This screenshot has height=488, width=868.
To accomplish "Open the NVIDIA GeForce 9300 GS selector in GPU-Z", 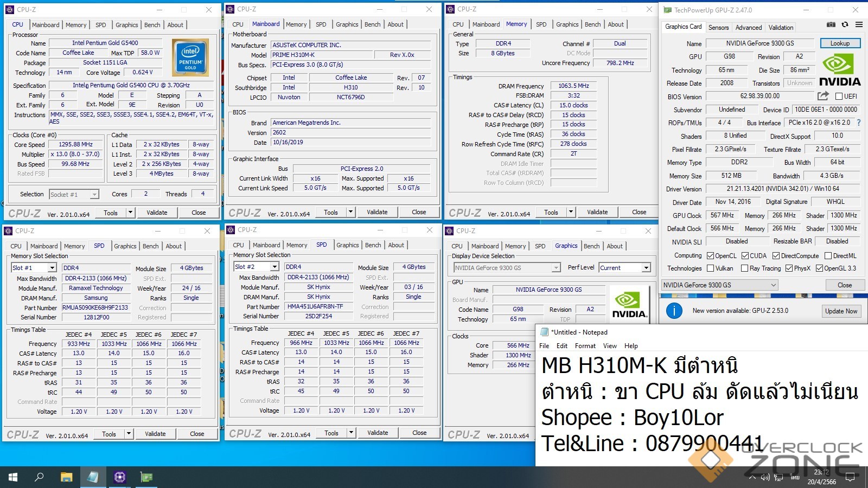I will (719, 285).
